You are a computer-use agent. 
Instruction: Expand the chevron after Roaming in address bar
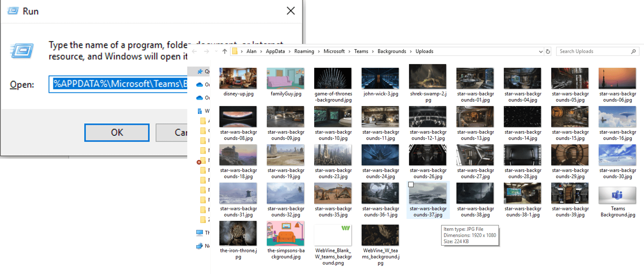(x=319, y=51)
